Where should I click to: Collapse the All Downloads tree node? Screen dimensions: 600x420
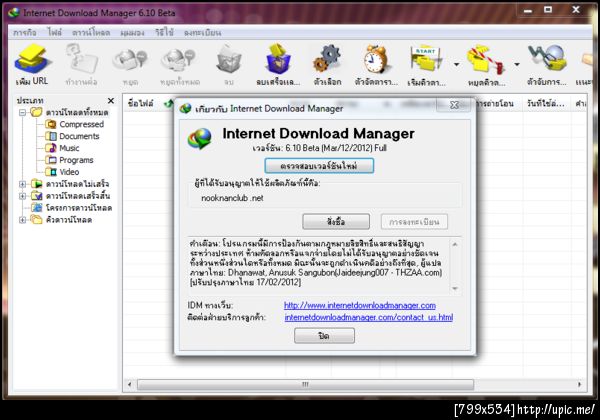22,112
